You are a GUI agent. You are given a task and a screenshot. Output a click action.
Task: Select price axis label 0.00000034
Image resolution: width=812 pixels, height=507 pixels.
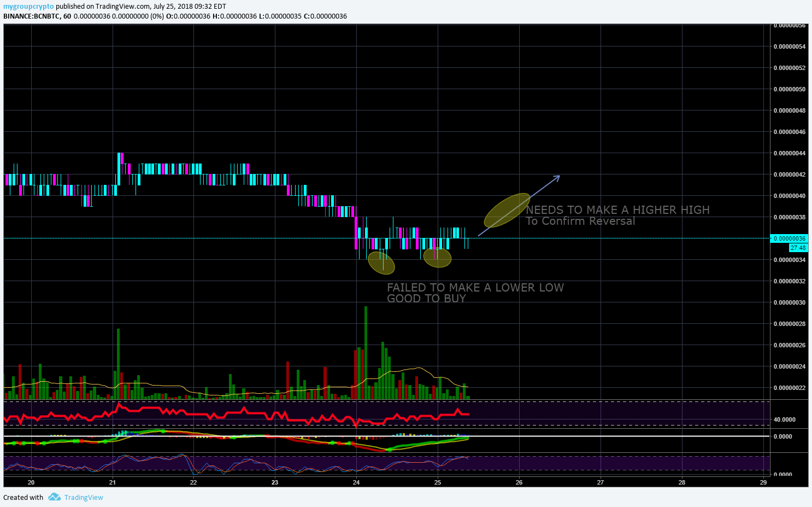(x=789, y=260)
